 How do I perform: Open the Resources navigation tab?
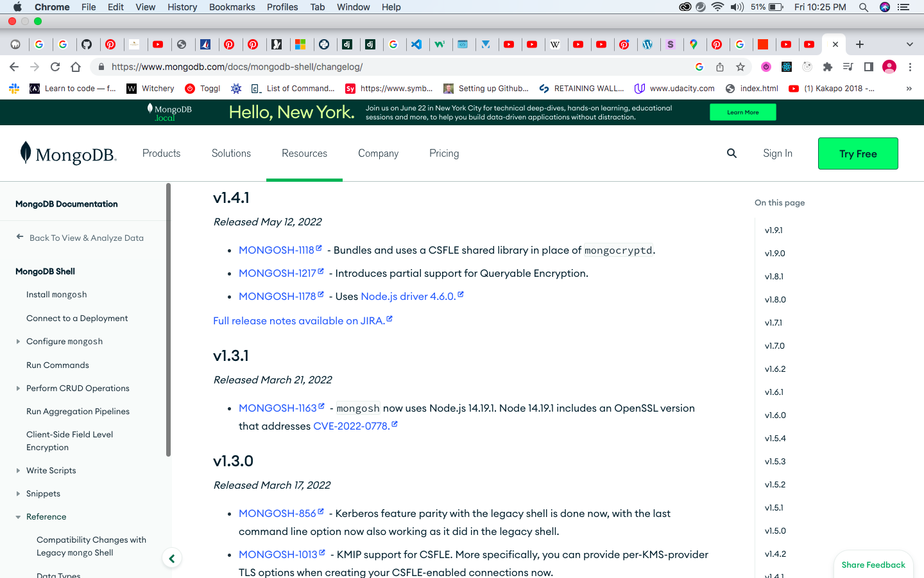[304, 153]
